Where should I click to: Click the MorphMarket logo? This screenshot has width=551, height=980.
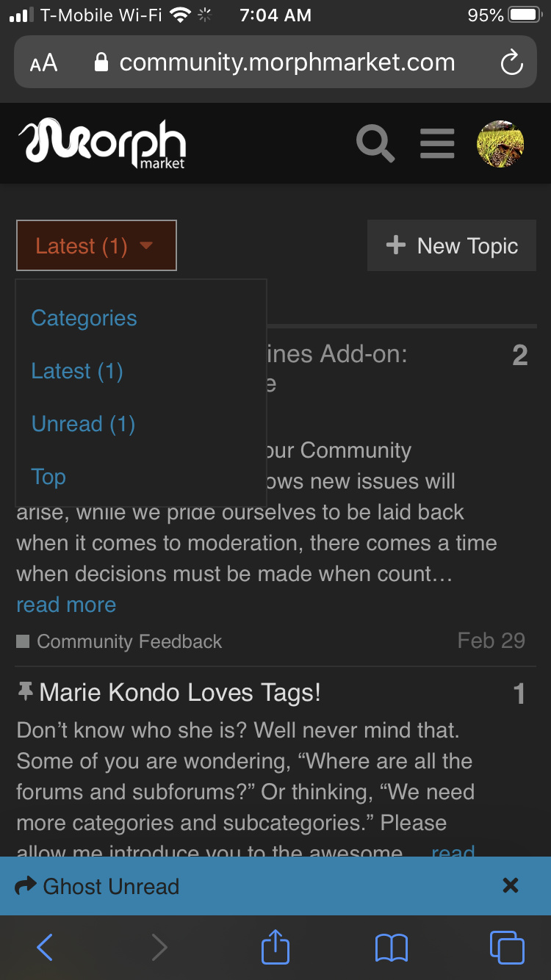(102, 143)
